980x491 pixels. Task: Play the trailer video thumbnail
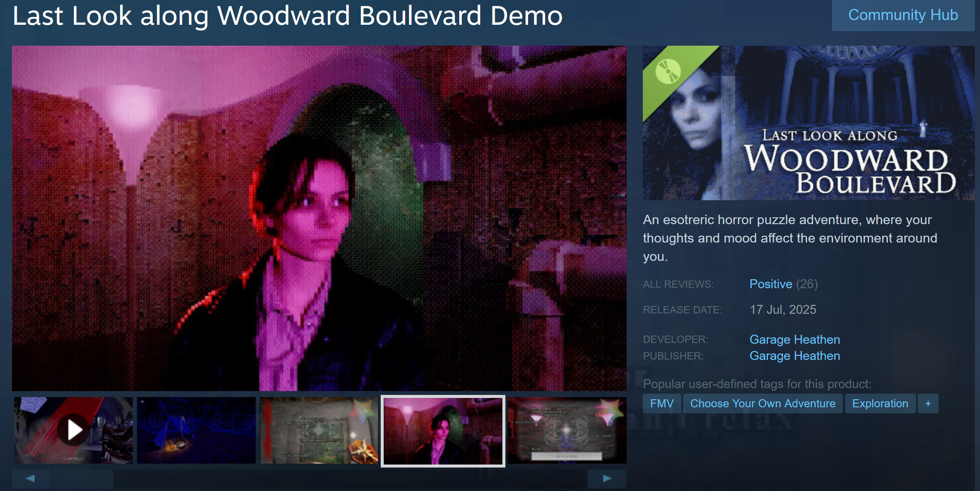pyautogui.click(x=73, y=430)
